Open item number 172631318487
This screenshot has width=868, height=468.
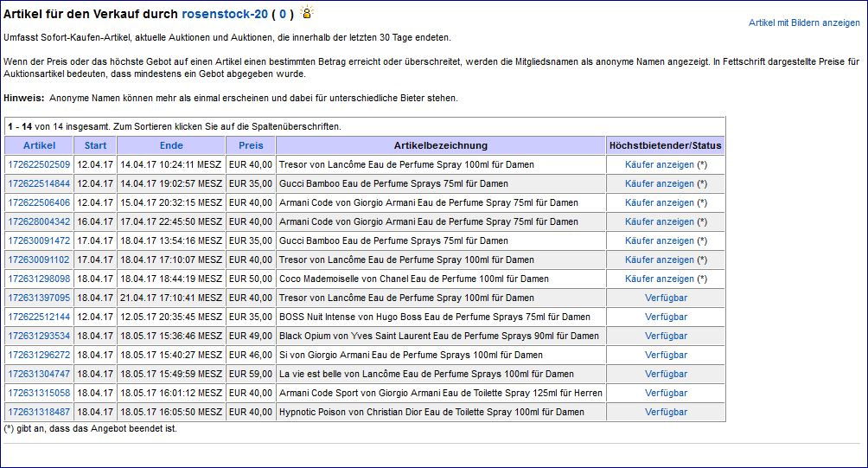39,412
